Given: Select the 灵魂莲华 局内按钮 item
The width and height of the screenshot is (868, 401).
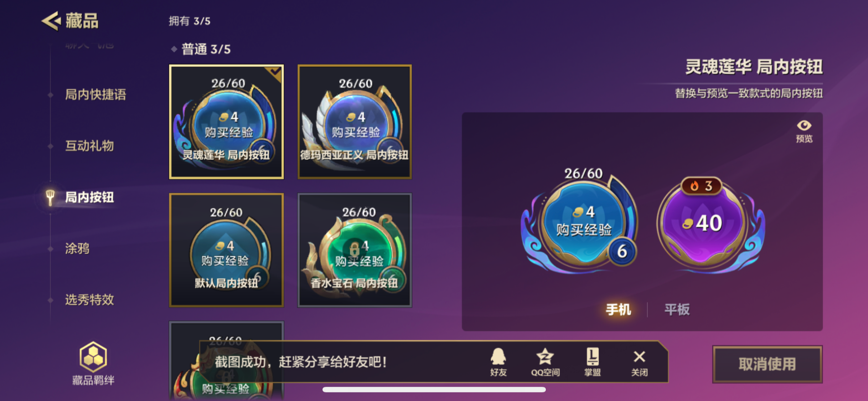Looking at the screenshot, I should coord(226,122).
